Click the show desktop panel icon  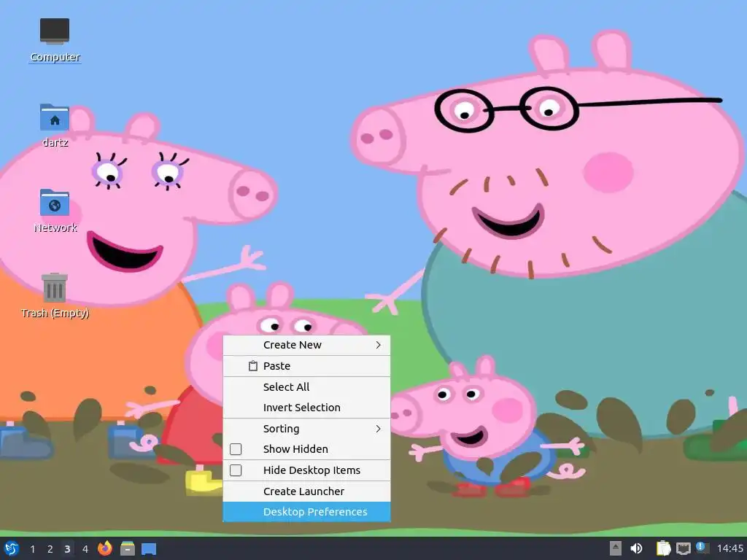149,549
